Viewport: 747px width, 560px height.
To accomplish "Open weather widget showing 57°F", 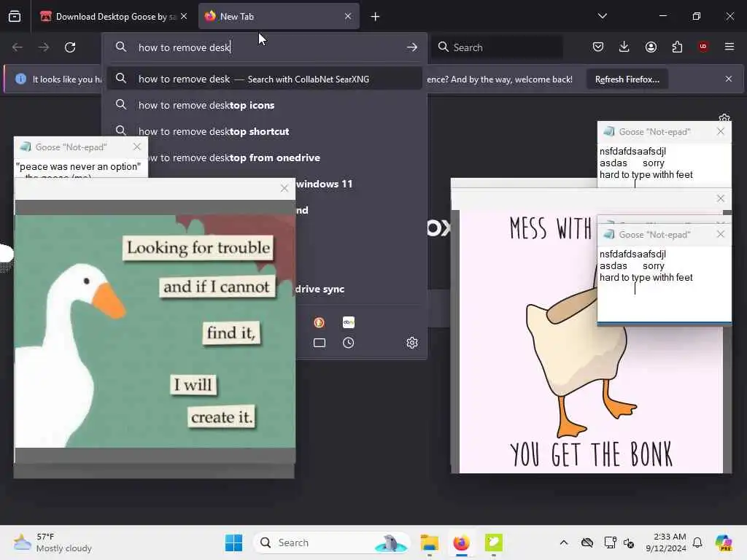I will click(53, 542).
